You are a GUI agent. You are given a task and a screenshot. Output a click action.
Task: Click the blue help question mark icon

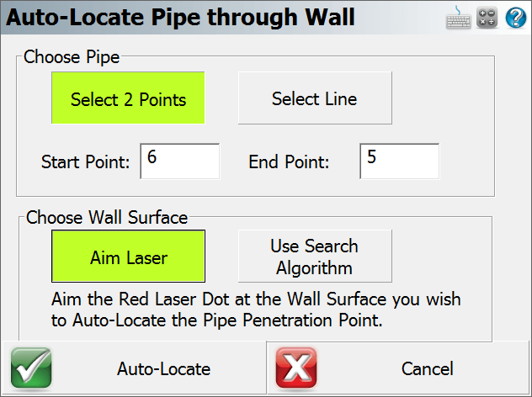pos(516,18)
